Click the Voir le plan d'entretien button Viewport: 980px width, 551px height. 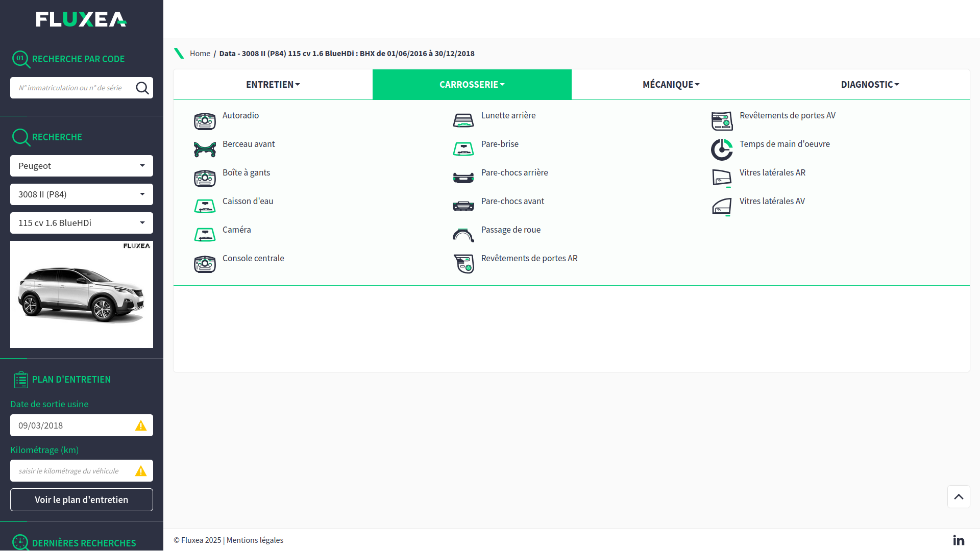(82, 500)
